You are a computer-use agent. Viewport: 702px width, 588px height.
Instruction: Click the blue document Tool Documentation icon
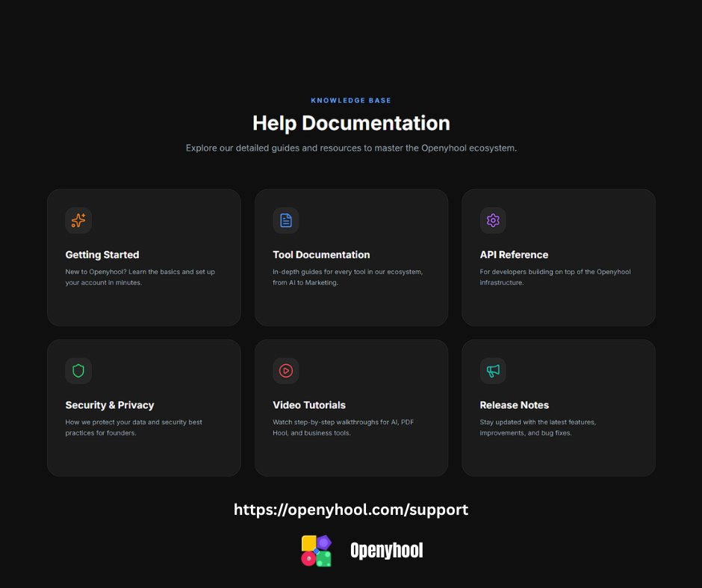click(x=285, y=220)
